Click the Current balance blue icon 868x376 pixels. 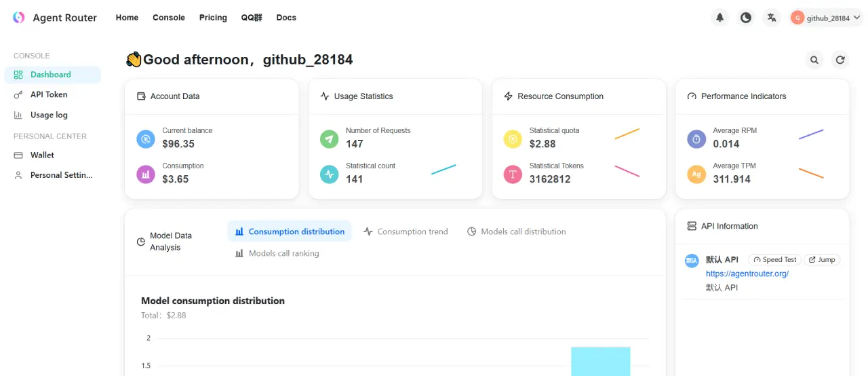[146, 139]
